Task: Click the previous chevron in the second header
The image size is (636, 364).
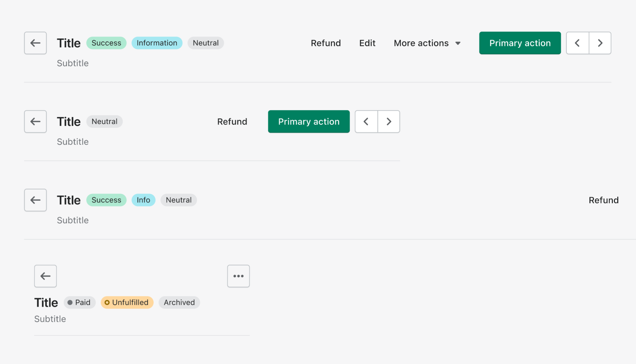Action: 366,121
